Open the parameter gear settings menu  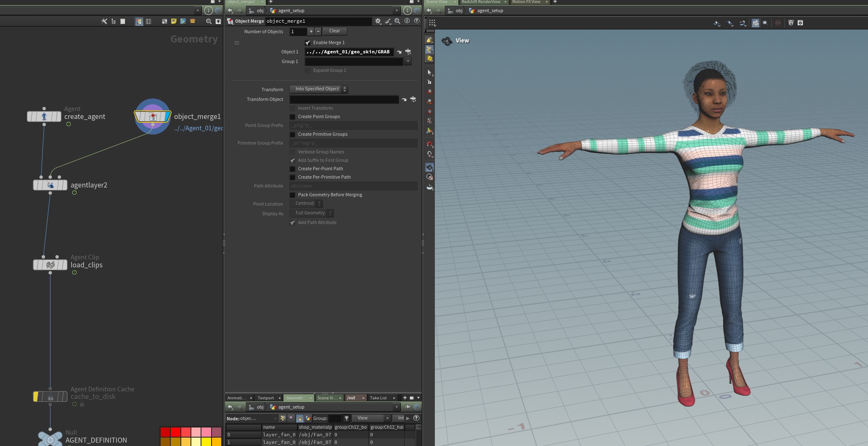click(378, 21)
